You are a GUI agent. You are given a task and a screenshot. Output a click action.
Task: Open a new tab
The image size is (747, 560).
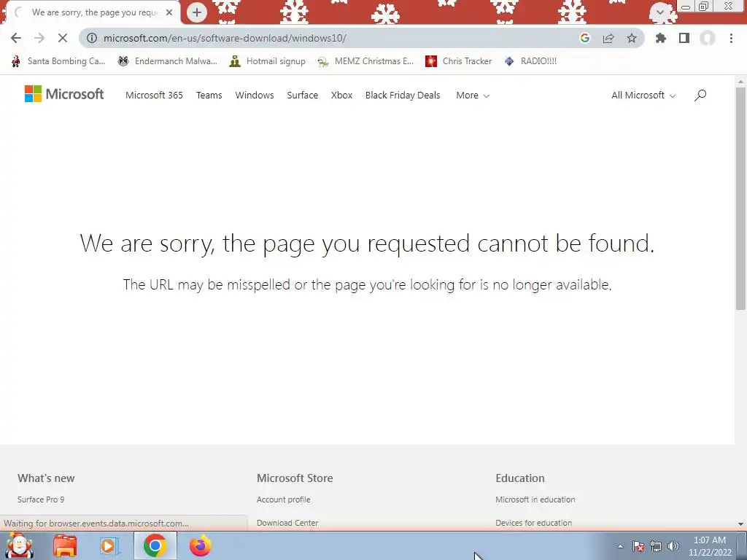pos(197,12)
